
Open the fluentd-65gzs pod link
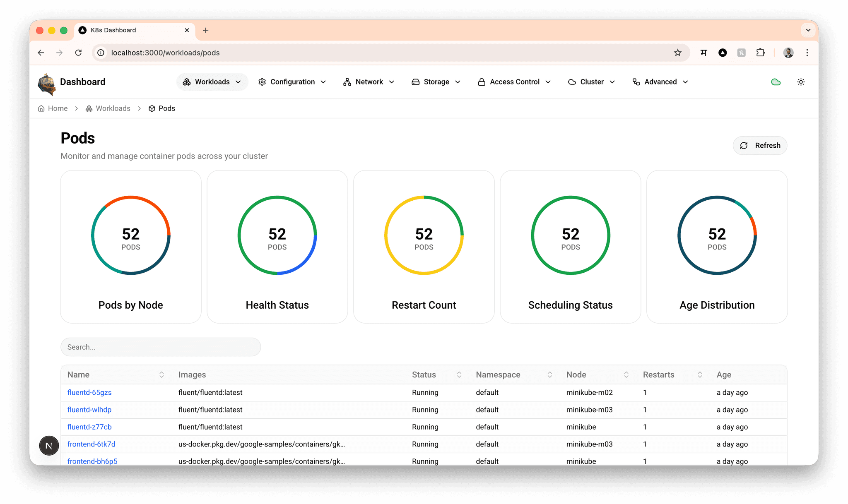[89, 392]
